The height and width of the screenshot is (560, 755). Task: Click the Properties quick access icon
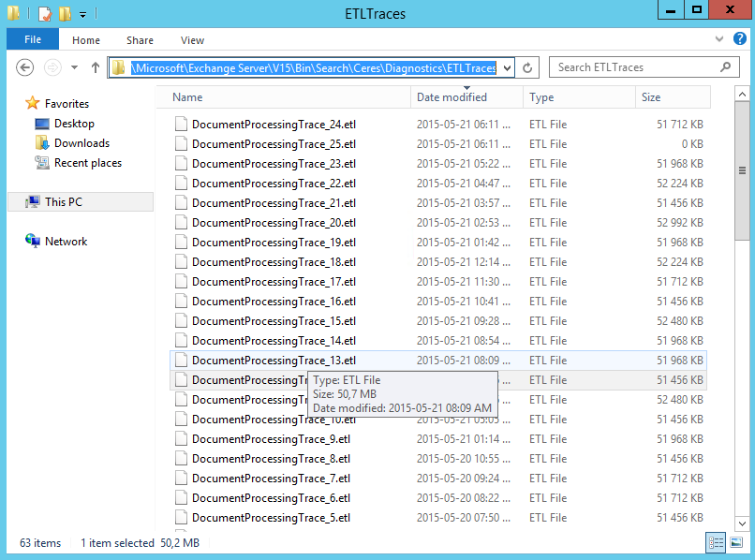coord(44,13)
